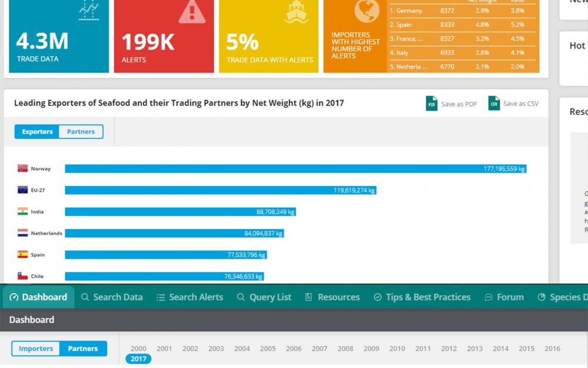This screenshot has height=368, width=588.
Task: Click the CSV file icon
Action: pyautogui.click(x=494, y=104)
